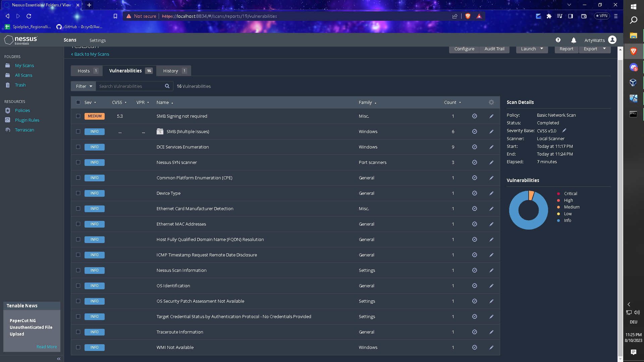Switch to the History tab

coord(171,71)
